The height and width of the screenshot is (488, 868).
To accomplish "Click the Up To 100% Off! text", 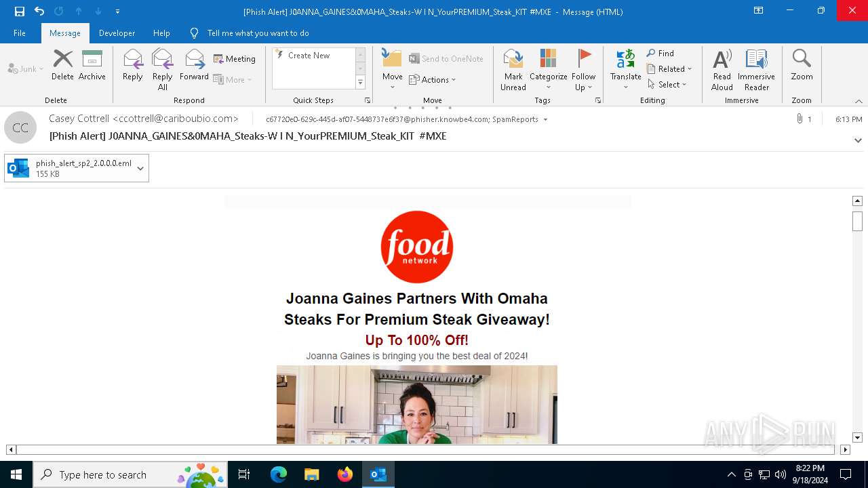I will tap(417, 340).
